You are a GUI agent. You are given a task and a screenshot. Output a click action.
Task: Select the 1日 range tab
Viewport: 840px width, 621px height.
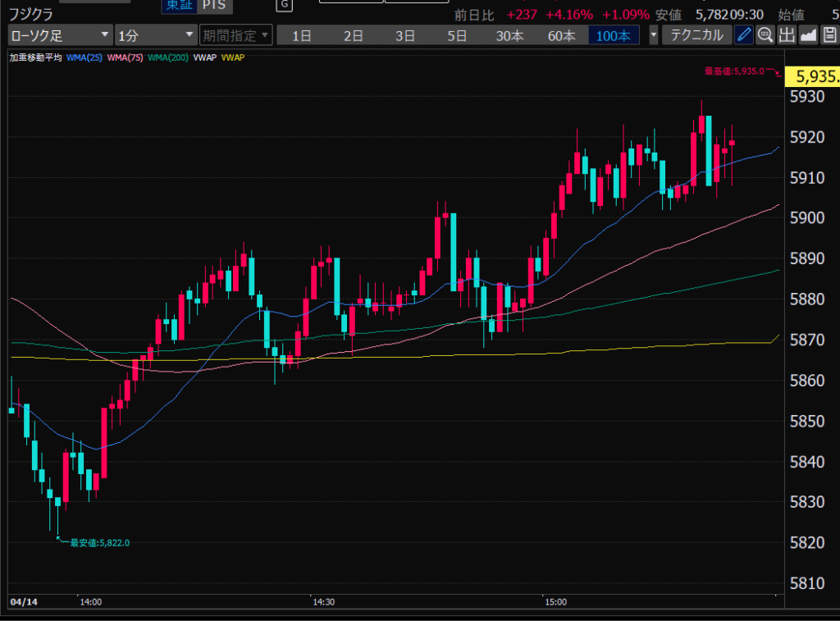[302, 35]
